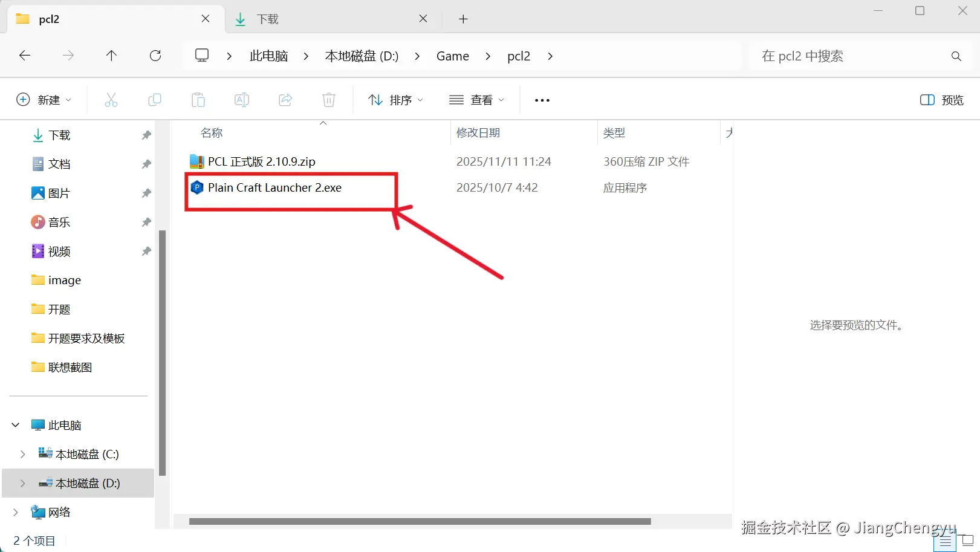Screen dimensions: 980x552
Task: Click 本地磁盘 (D:) in the address breadcrumb
Action: (362, 56)
